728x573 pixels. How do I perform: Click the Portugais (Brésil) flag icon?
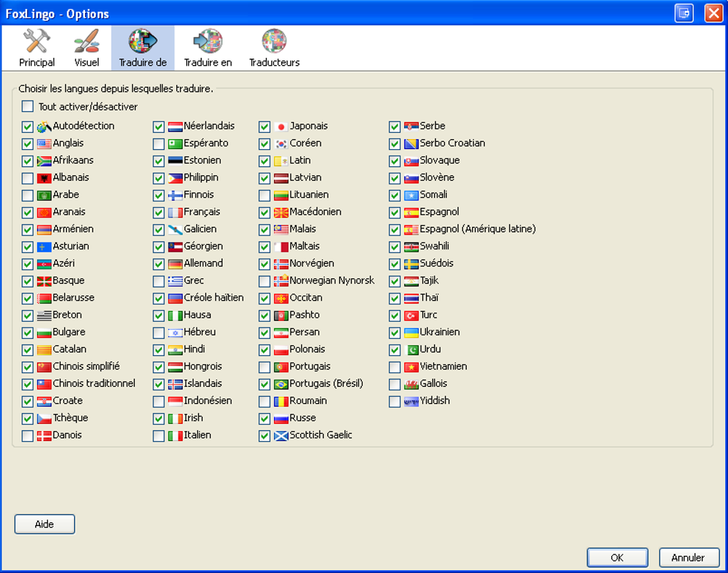click(x=281, y=385)
